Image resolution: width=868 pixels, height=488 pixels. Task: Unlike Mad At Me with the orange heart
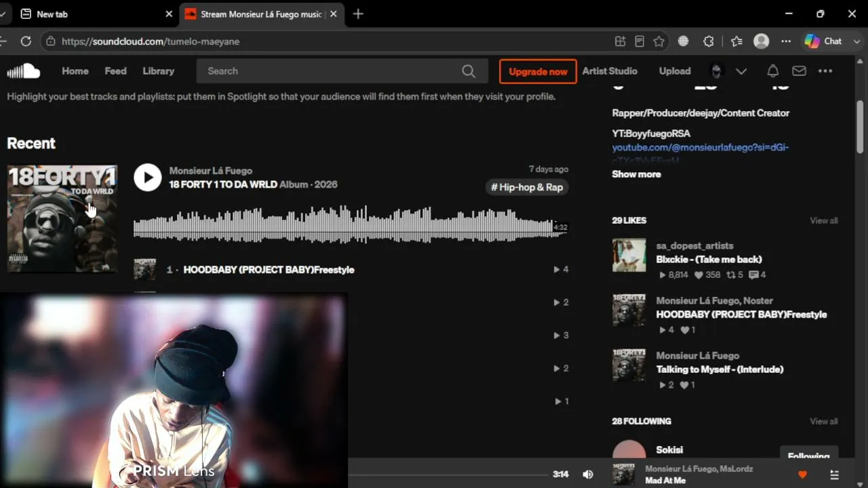[803, 474]
